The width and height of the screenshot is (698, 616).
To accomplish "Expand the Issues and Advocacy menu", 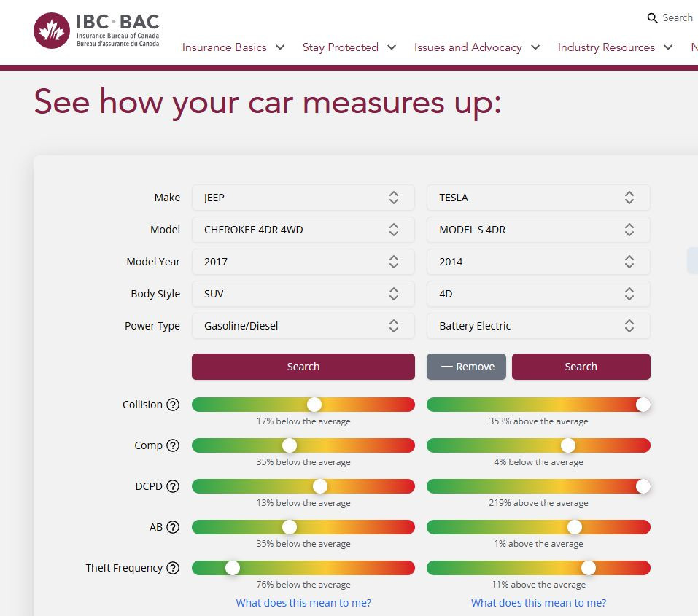I will (477, 47).
